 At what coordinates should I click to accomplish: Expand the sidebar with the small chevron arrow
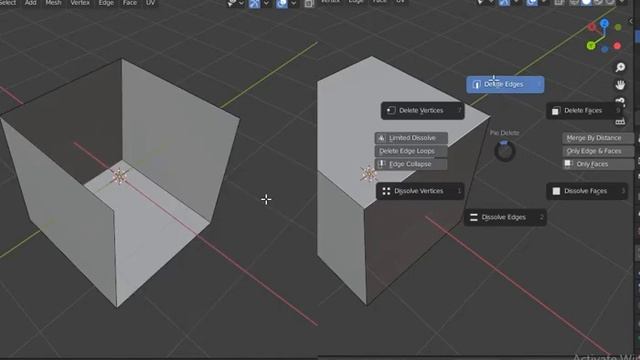click(x=631, y=21)
